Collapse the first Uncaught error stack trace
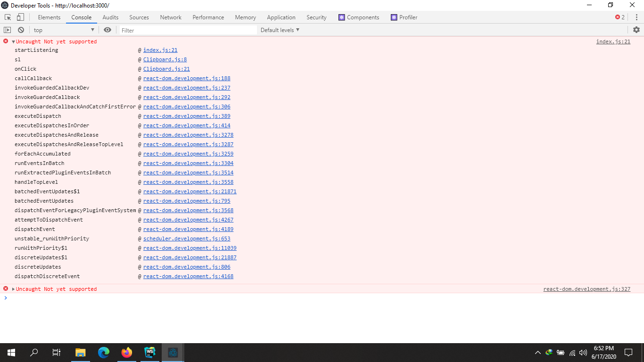The height and width of the screenshot is (362, 644). click(13, 41)
